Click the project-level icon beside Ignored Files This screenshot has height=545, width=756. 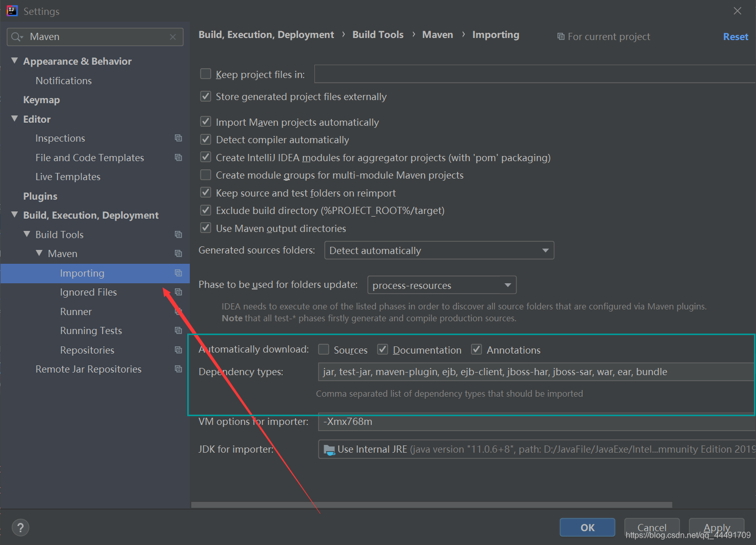click(x=178, y=292)
